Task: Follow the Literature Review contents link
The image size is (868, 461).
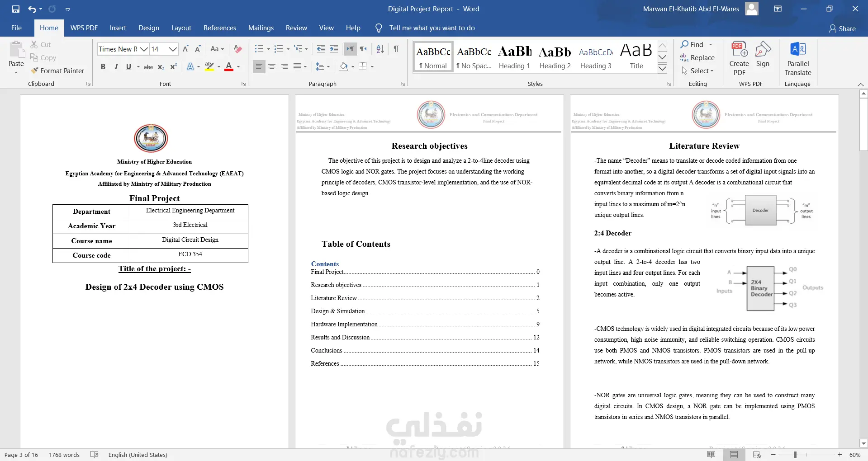Action: click(425, 298)
